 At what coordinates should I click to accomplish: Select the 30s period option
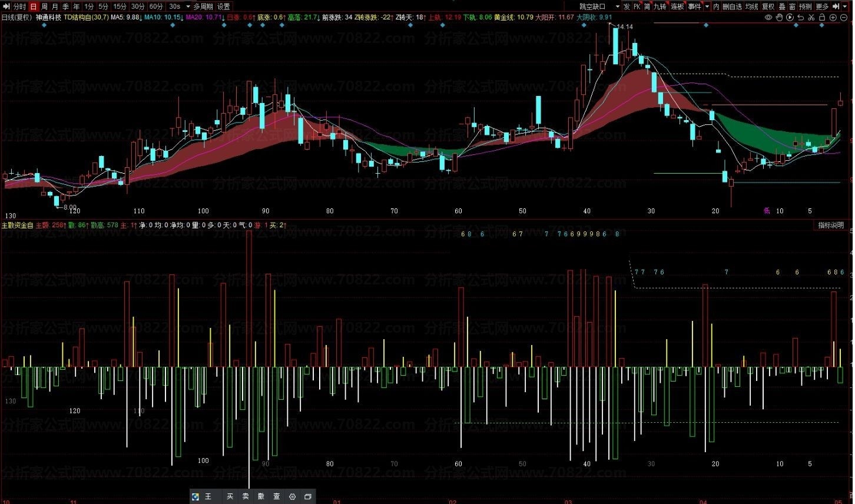click(x=175, y=6)
